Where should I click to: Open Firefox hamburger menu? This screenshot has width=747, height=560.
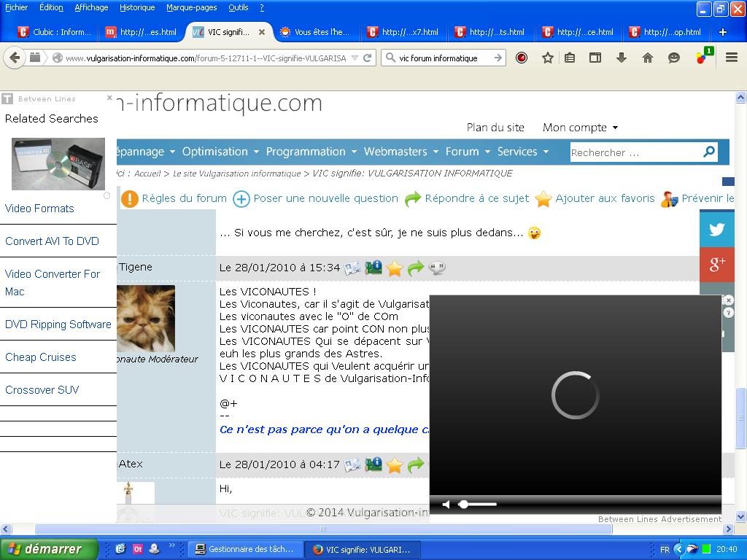[x=732, y=58]
